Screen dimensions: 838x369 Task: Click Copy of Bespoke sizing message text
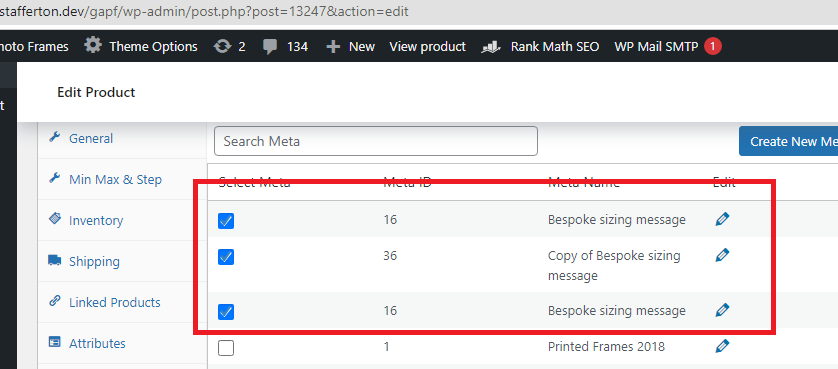pyautogui.click(x=614, y=266)
